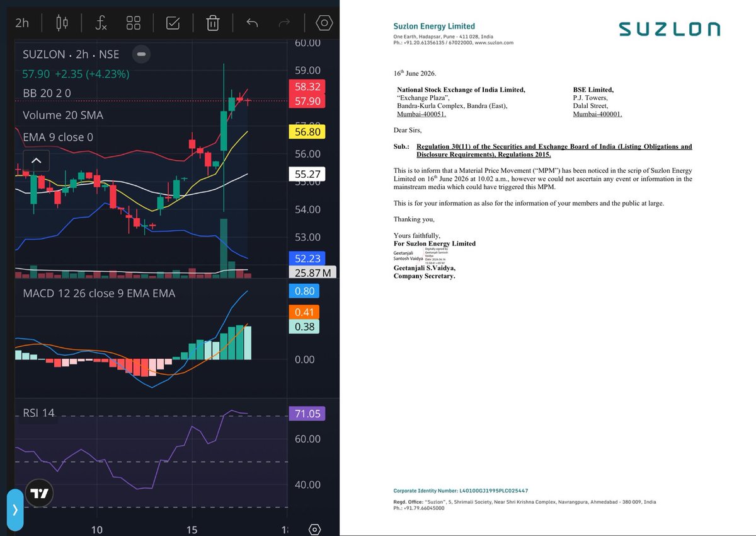The image size is (756, 536).
Task: Click the National Stock Exchange of India addressee
Action: tap(461, 90)
